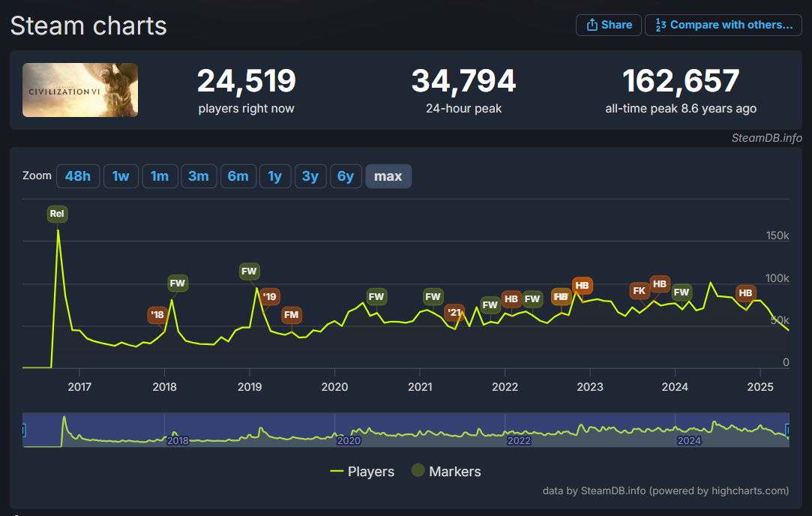This screenshot has height=516, width=812.
Task: Click the 24,519 players right now stat
Action: [246, 91]
